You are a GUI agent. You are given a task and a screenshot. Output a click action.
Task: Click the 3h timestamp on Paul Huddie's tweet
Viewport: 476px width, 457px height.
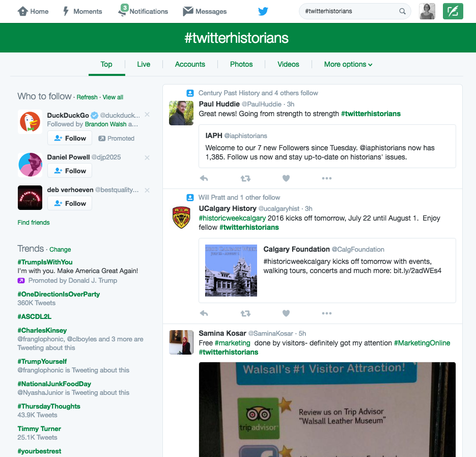click(x=291, y=104)
